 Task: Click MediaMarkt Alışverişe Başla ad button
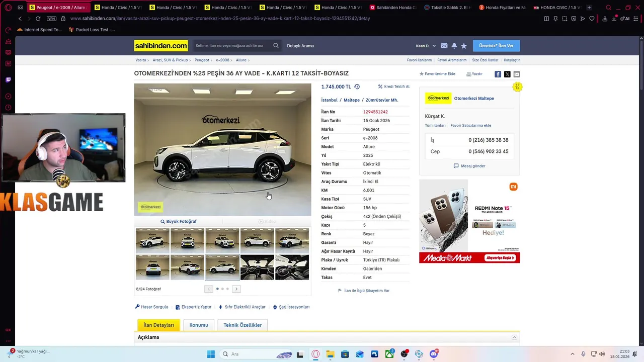(500, 258)
